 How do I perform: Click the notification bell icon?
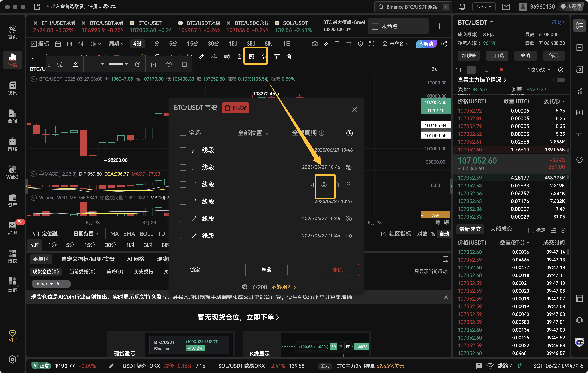coord(462,7)
